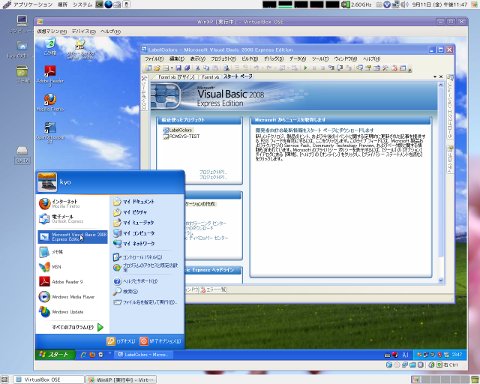Switch to the Form1.vb [デザイン] tab
Screen dimensions: 480x384
(176, 77)
